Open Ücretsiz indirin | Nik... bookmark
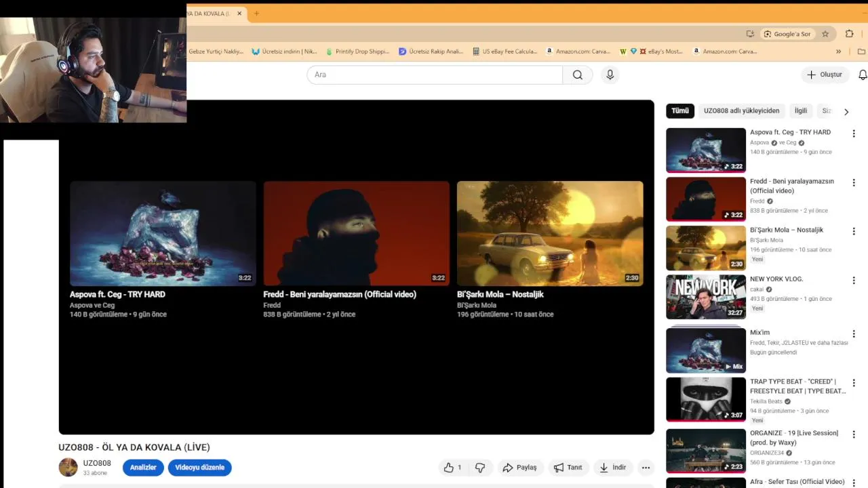 point(284,52)
